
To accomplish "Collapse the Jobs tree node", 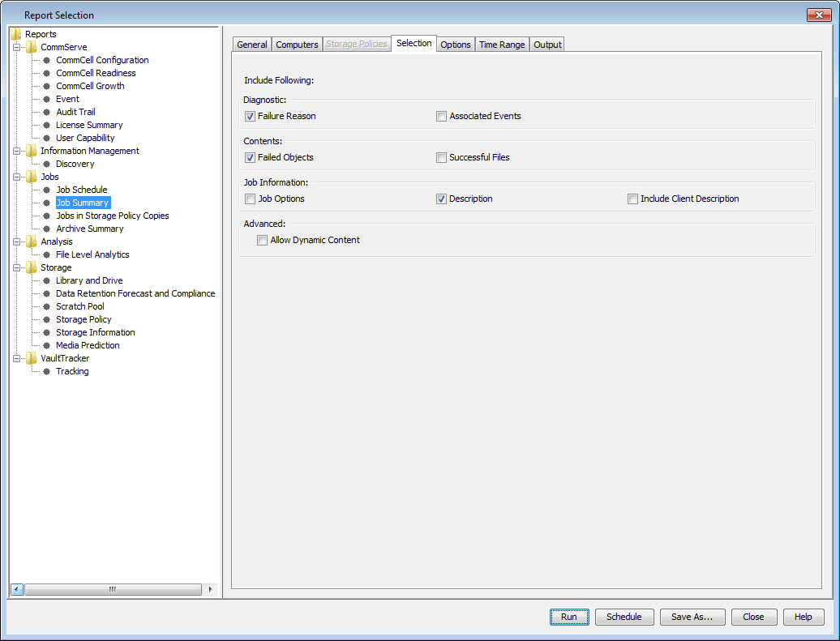I will [x=16, y=177].
